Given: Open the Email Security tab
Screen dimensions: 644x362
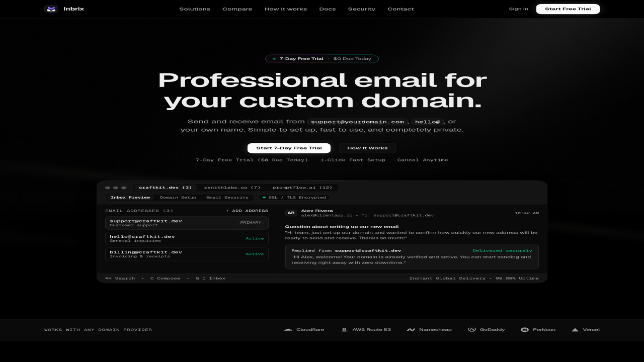Looking at the screenshot, I should [x=227, y=198].
